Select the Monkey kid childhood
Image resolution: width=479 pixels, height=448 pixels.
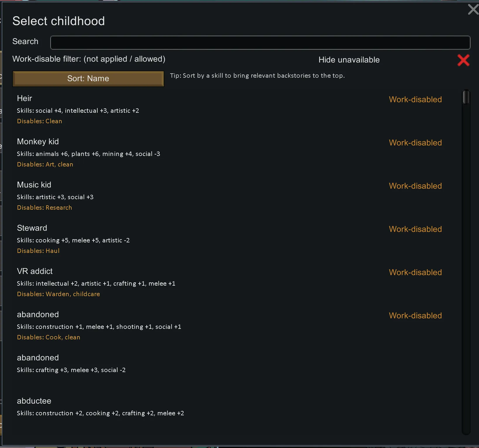point(237,153)
